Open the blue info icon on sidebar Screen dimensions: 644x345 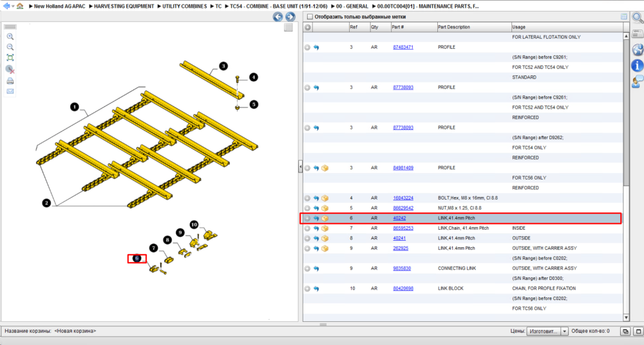(638, 65)
